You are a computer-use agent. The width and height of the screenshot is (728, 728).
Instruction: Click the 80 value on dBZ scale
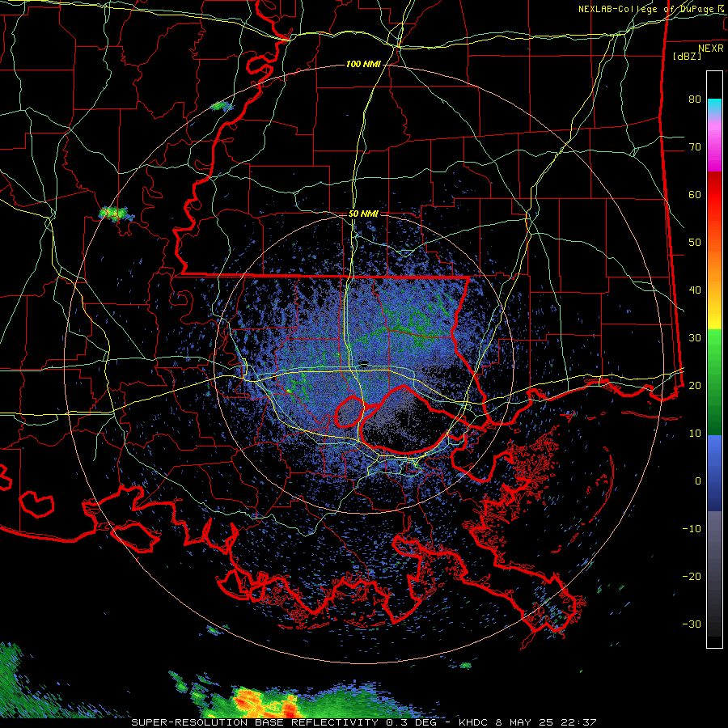[695, 99]
